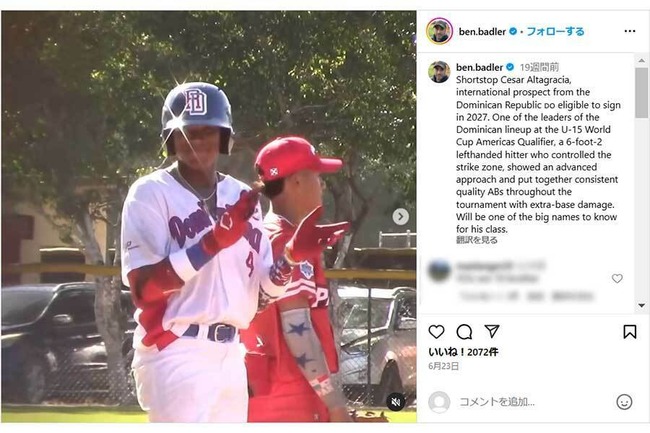Screen dimensions: 650x433
Task: Click the scrollbar down arrow in caption panel
Action: [x=641, y=305]
